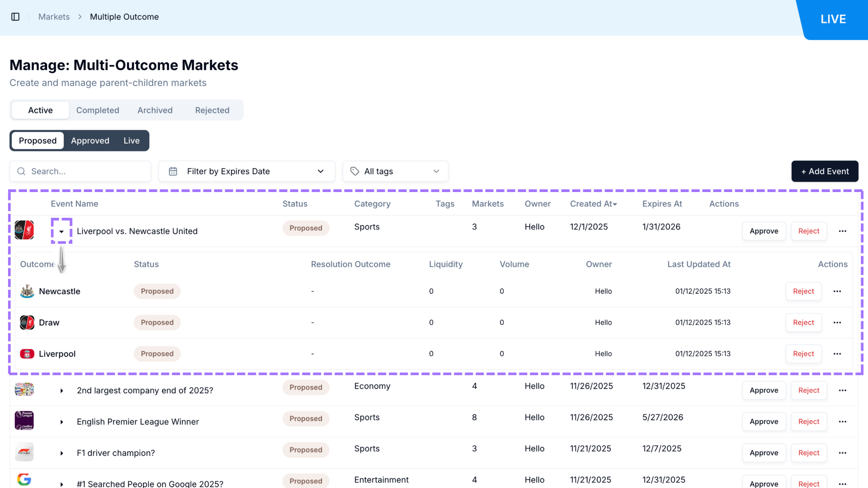The height and width of the screenshot is (488, 868).
Task: Open more options for Liverpool vs. Newcastle United
Action: [842, 231]
